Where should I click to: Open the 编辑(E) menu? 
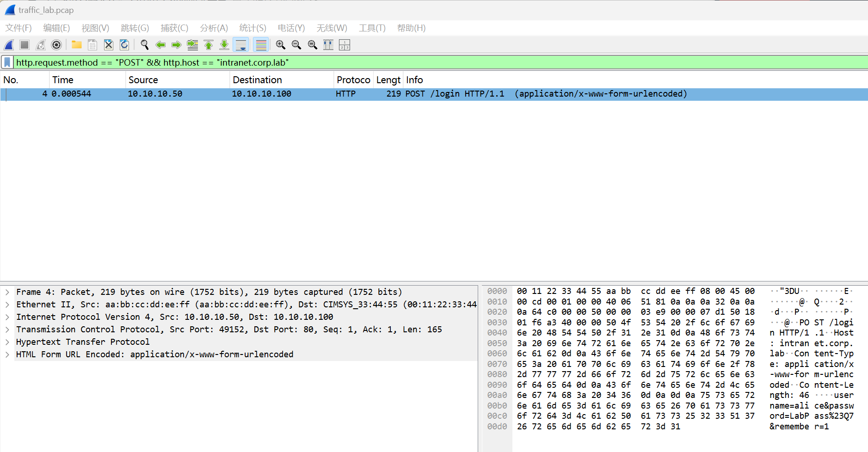click(56, 28)
